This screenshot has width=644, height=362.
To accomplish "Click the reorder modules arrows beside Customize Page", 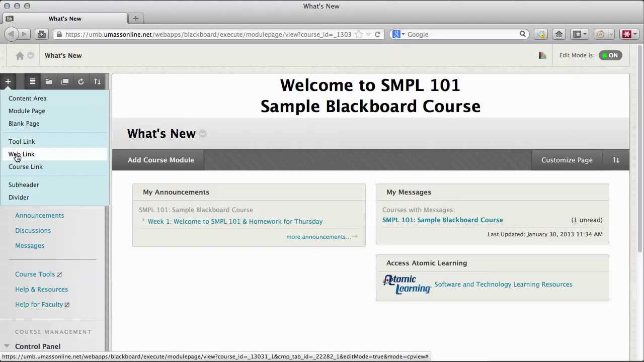I will 616,160.
